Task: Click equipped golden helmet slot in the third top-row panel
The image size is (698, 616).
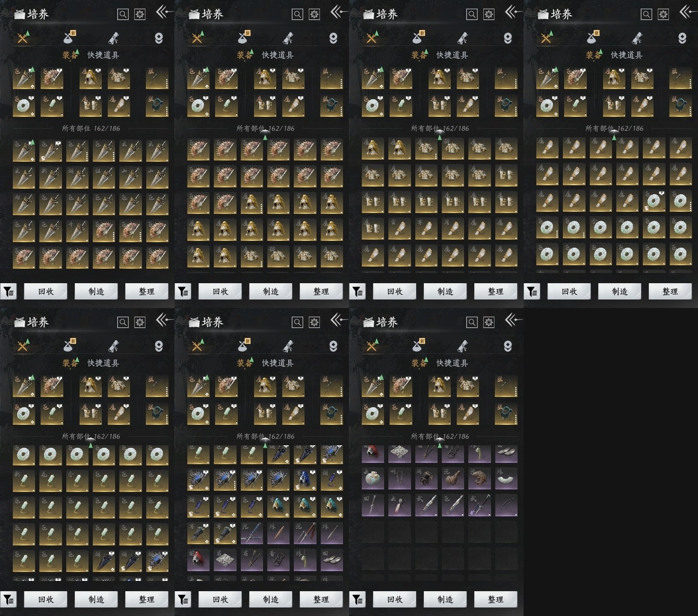Action: [x=439, y=78]
